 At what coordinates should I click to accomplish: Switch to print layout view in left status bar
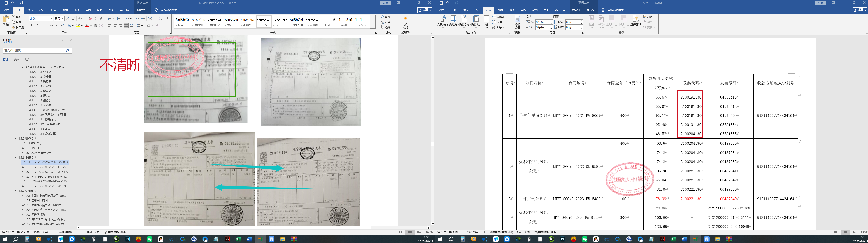click(410, 232)
